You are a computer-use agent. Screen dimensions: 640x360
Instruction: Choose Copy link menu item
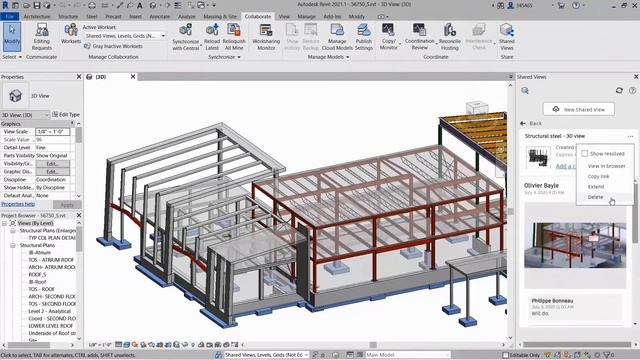pos(598,176)
